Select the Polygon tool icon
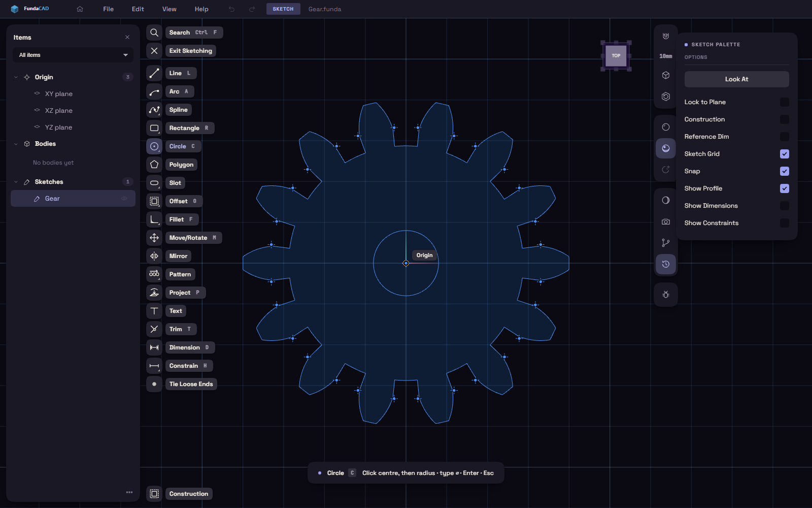Viewport: 812px width, 508px height. [154, 165]
